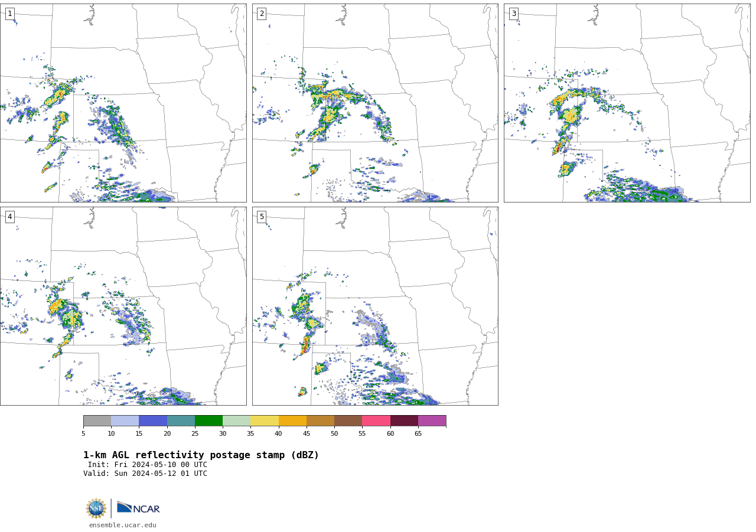The width and height of the screenshot is (756, 532).
Task: Click the member number 1 label box
Action: 9,14
